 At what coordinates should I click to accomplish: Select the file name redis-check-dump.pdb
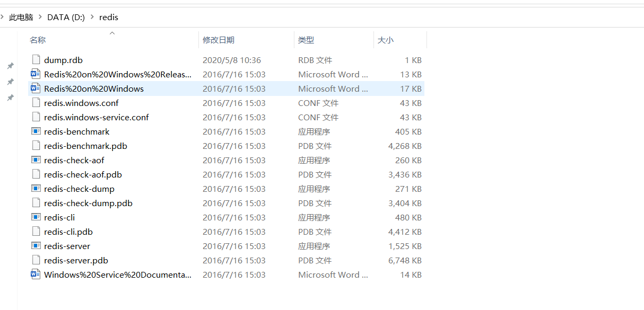coord(88,203)
